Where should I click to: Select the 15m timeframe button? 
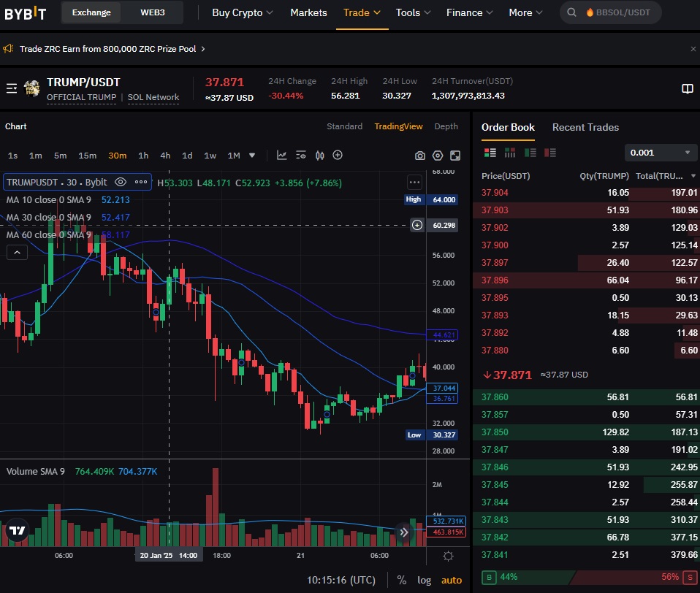point(87,156)
